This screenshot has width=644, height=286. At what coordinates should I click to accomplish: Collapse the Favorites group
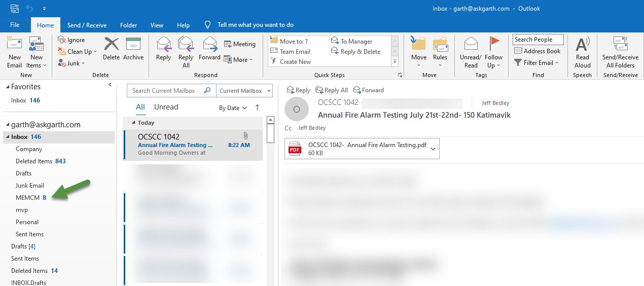click(x=7, y=87)
